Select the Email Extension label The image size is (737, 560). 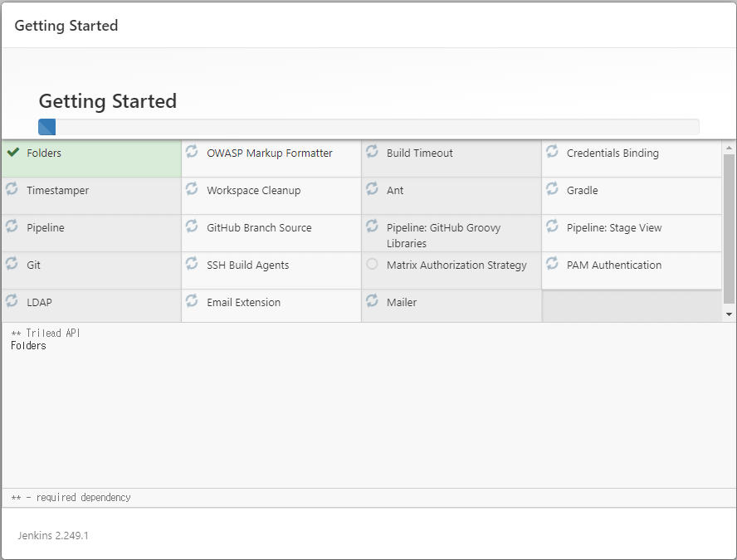point(243,303)
